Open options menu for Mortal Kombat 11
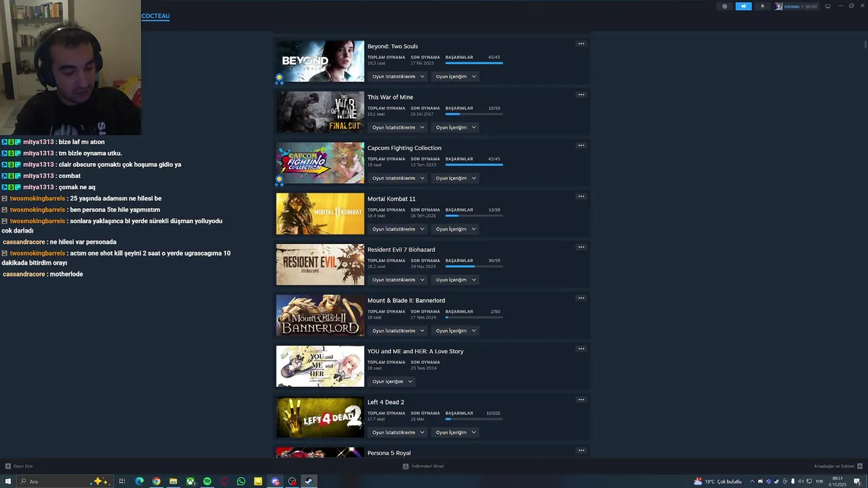The image size is (868, 488). tap(581, 196)
